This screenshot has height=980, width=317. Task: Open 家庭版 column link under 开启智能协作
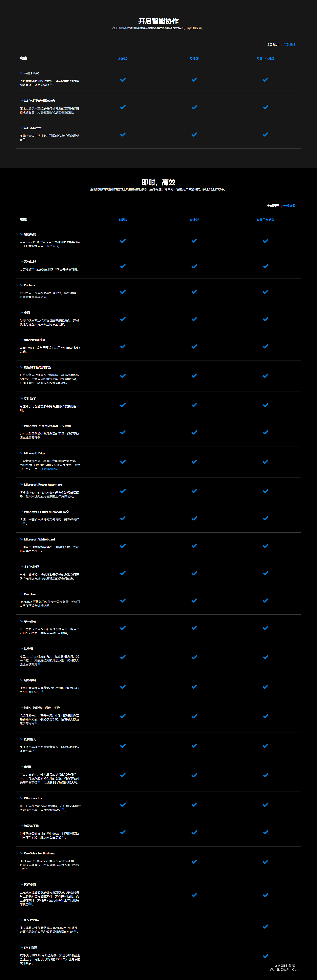point(123,59)
